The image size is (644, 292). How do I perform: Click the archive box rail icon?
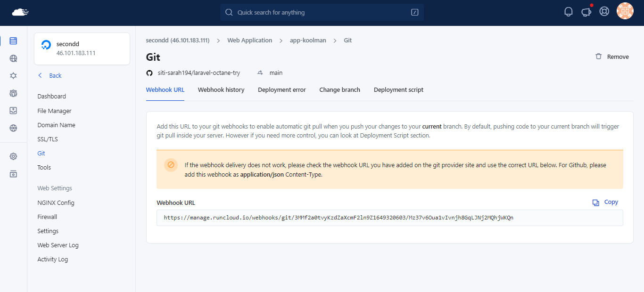(x=13, y=174)
